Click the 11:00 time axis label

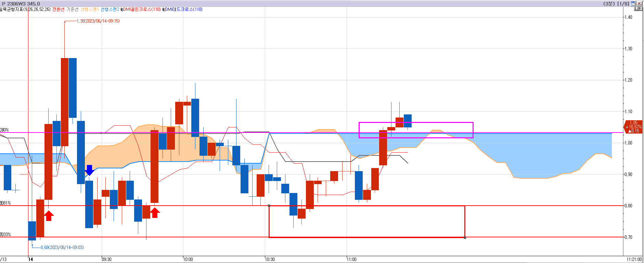(352, 259)
